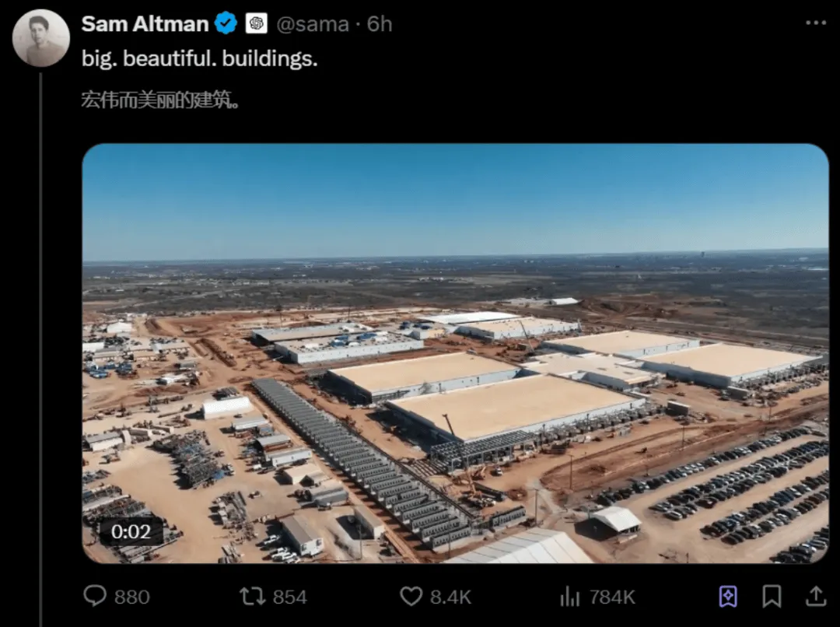Click the tweet text big. beautiful. buildings.

click(199, 58)
